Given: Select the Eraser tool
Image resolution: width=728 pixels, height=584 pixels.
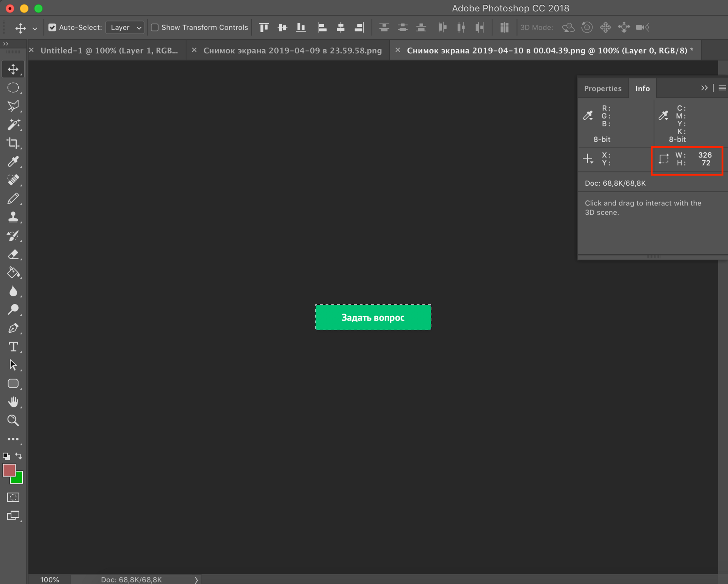Looking at the screenshot, I should [13, 254].
